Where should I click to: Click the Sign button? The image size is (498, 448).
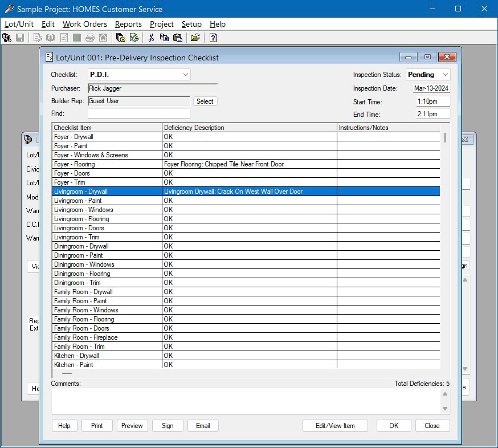tap(168, 426)
